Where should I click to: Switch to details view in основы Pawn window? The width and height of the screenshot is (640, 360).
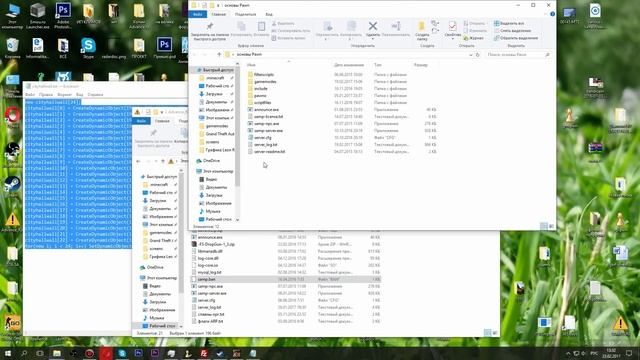(544, 226)
